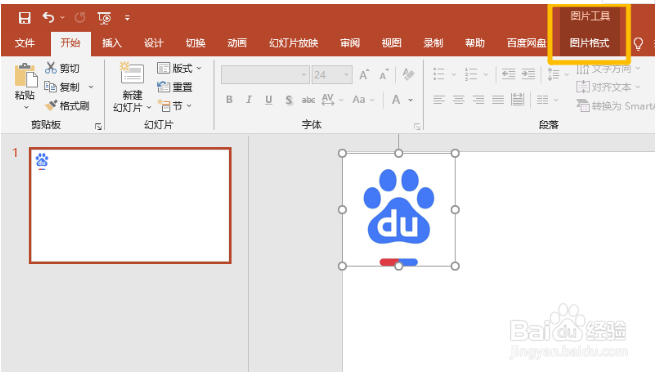
Task: Expand Font Color dropdown arrow
Action: pyautogui.click(x=411, y=100)
